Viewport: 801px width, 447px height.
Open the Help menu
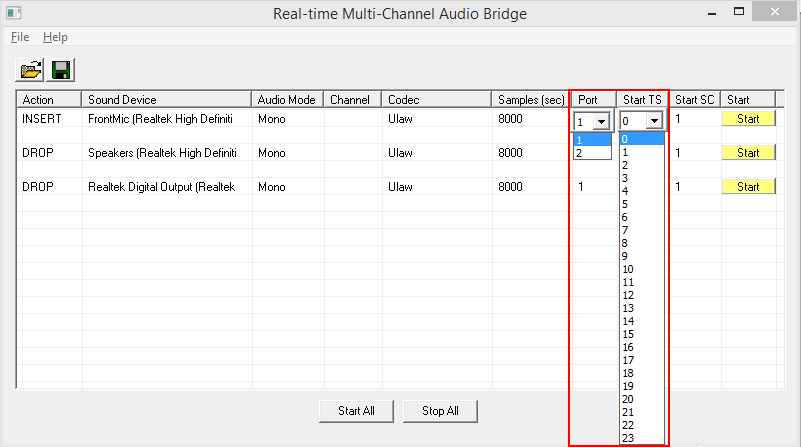point(55,37)
